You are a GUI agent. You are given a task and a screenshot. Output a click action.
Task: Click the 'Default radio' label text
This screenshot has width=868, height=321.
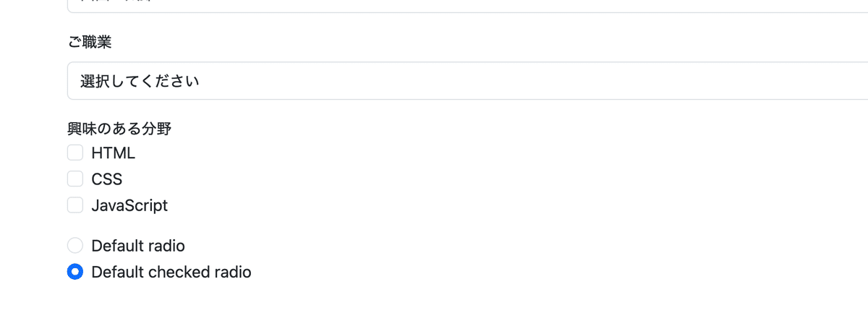(x=137, y=246)
